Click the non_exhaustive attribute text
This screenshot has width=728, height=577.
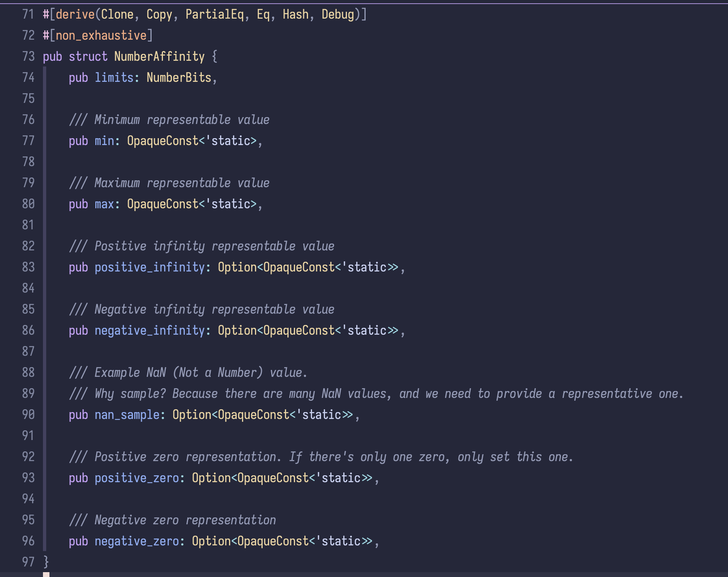[101, 35]
